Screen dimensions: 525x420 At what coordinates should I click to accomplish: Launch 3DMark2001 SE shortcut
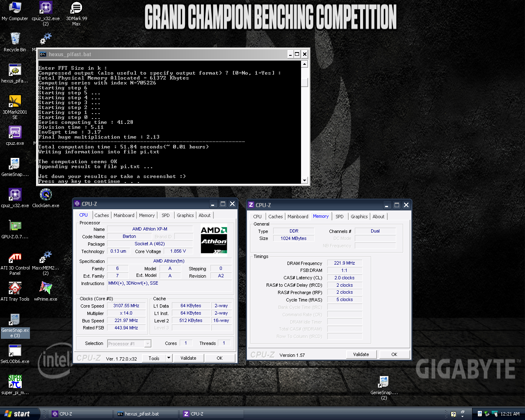coord(15,107)
